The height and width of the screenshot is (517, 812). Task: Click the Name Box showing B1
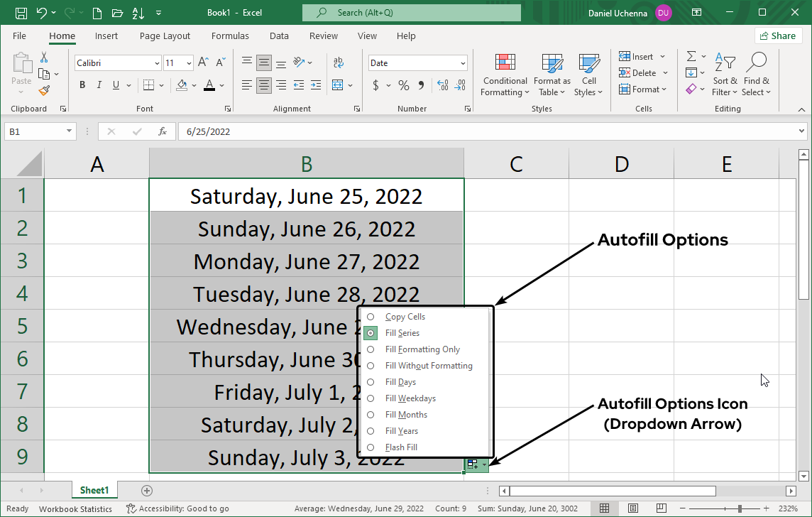pos(35,131)
